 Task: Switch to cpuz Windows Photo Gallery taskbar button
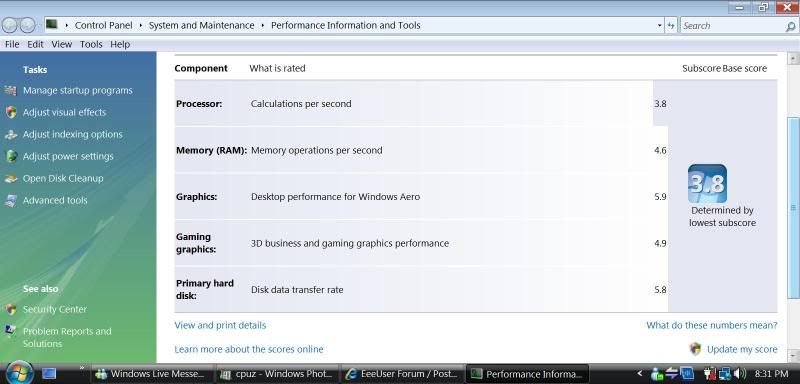[x=276, y=374]
